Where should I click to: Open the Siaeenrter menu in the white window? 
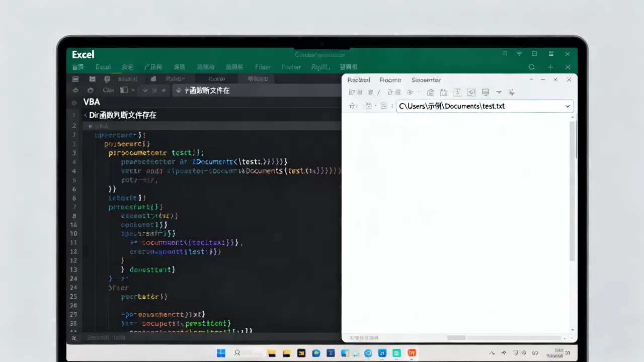click(426, 80)
